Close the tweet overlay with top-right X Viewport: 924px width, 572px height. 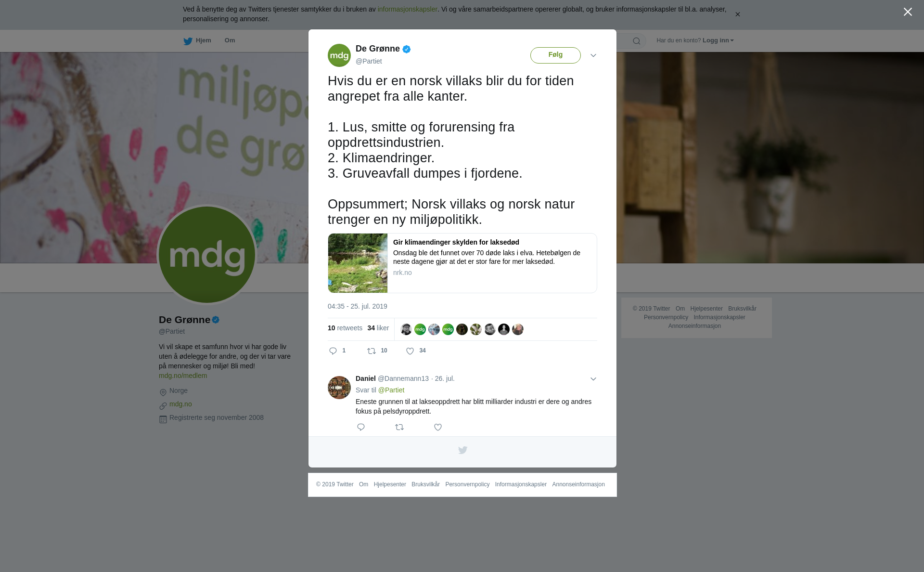[908, 12]
